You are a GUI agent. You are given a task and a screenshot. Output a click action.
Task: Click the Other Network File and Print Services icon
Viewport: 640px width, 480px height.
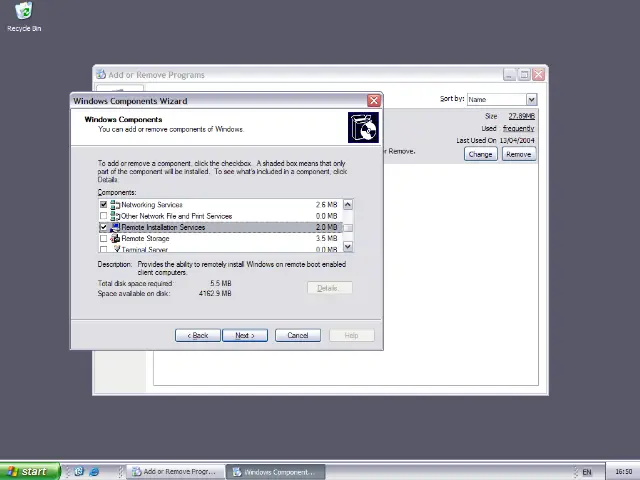115,216
